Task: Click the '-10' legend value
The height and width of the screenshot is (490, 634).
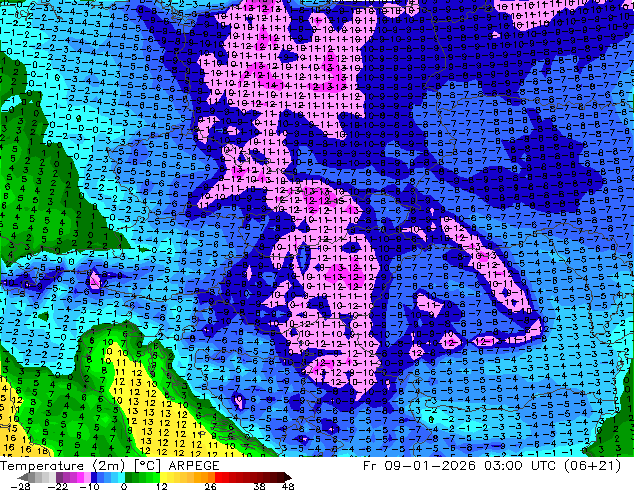Action: click(x=89, y=486)
